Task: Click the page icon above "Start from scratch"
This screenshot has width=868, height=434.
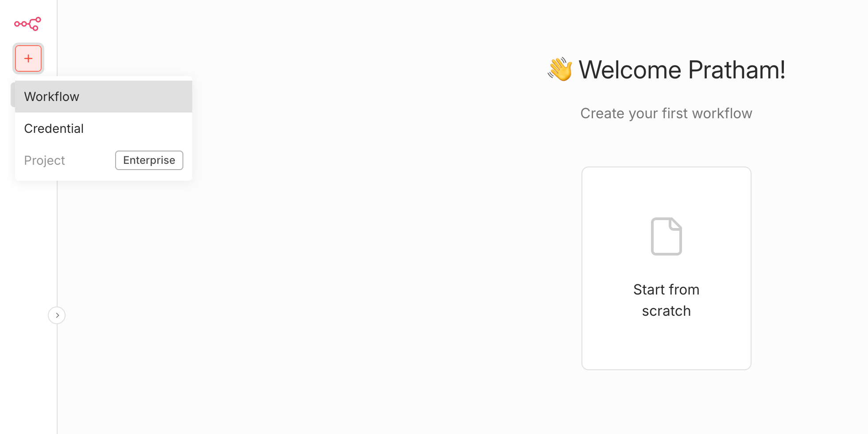Action: pos(666,236)
